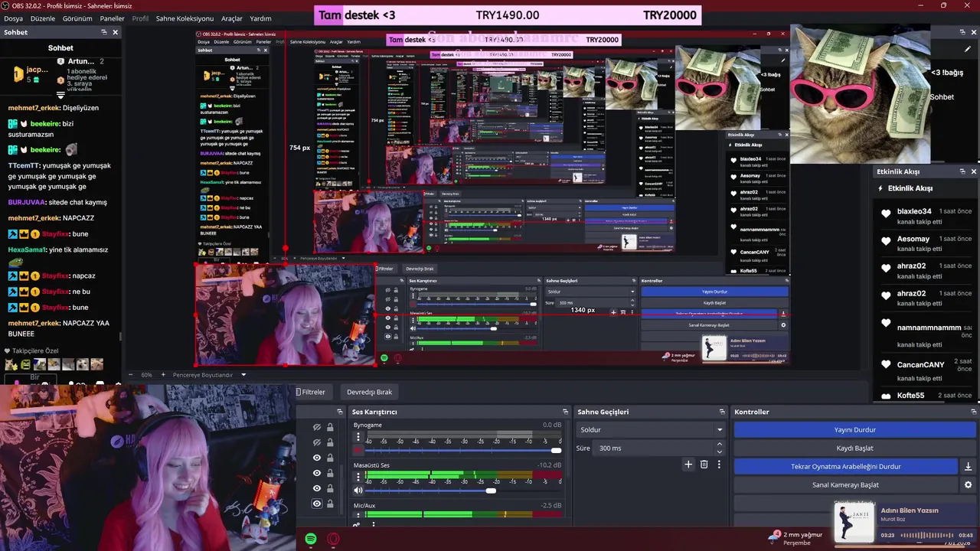This screenshot has height=551, width=980.
Task: Open Masaüstü Ses audio options dots
Action: click(358, 477)
